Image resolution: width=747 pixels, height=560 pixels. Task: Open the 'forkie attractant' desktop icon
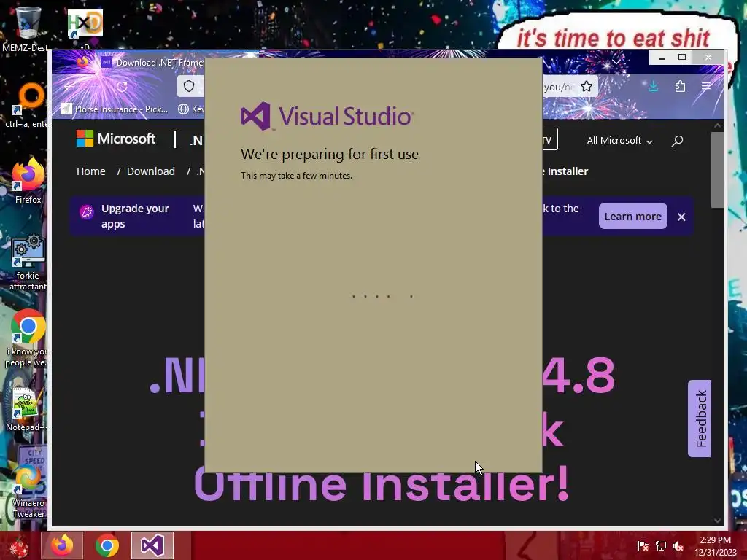click(x=28, y=262)
